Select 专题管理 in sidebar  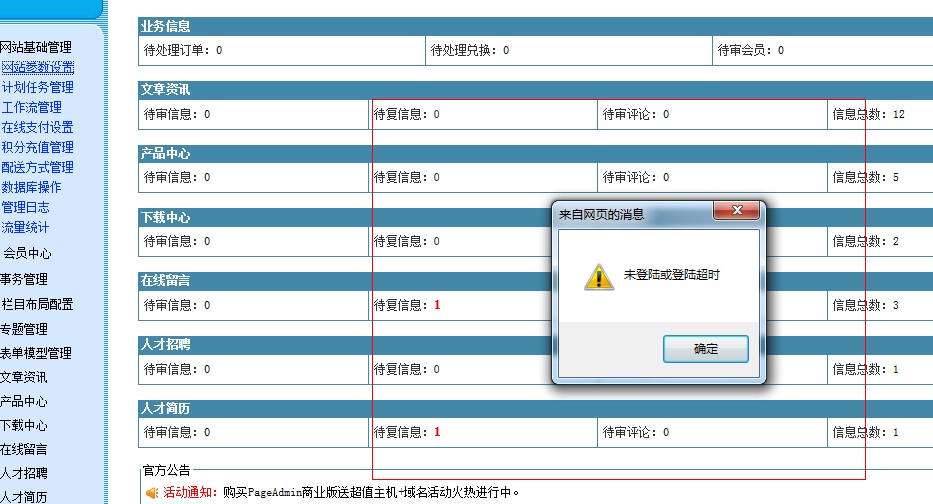(x=23, y=329)
